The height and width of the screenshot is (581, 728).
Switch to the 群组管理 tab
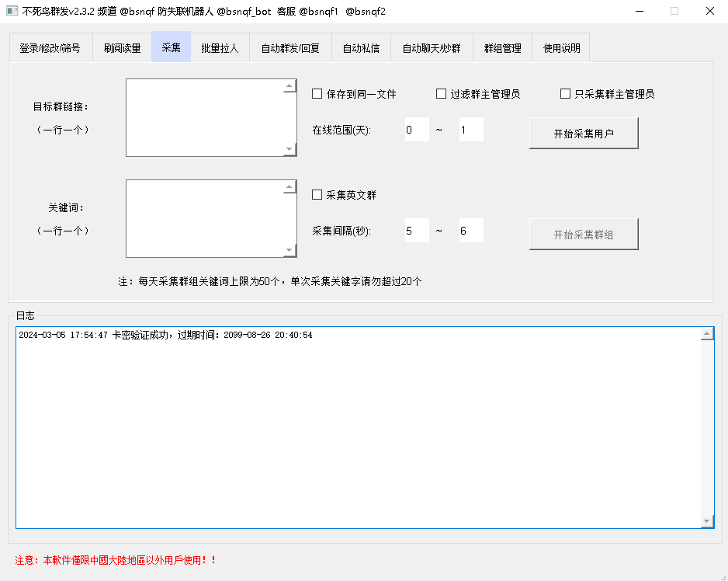point(502,48)
